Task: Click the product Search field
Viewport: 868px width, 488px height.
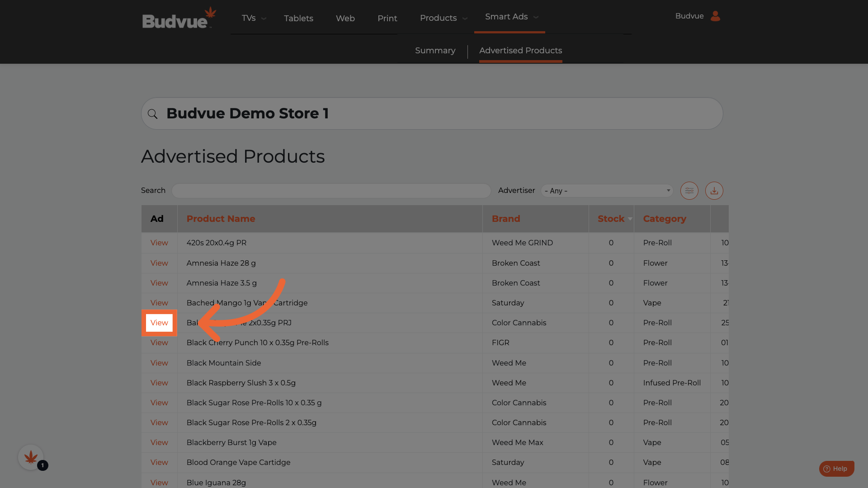Action: point(331,191)
